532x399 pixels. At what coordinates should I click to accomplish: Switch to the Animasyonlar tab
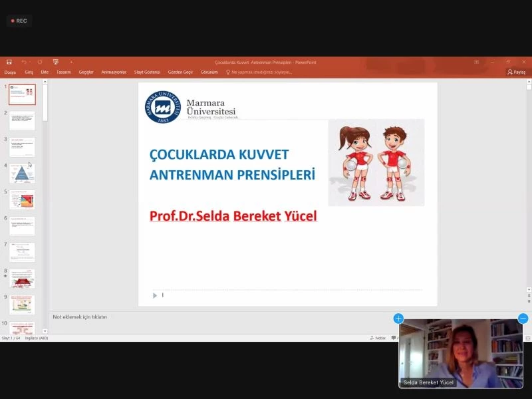(114, 72)
